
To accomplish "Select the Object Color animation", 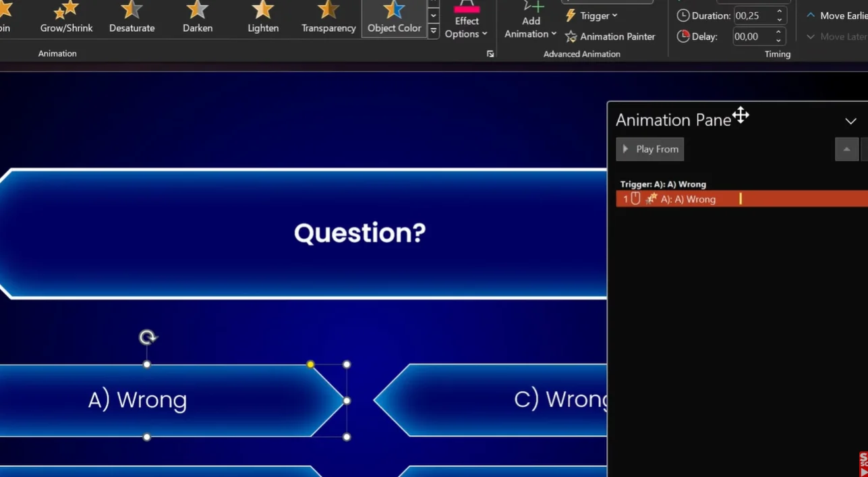I will pyautogui.click(x=394, y=18).
